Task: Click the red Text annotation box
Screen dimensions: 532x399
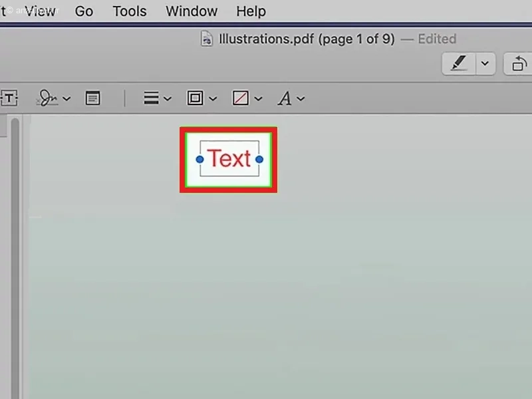Action: click(229, 159)
